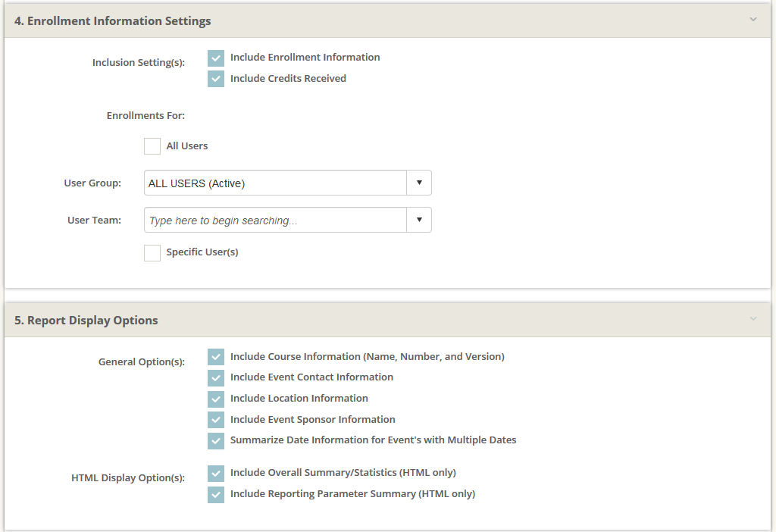Disable Include Event Contact Information

(x=216, y=377)
